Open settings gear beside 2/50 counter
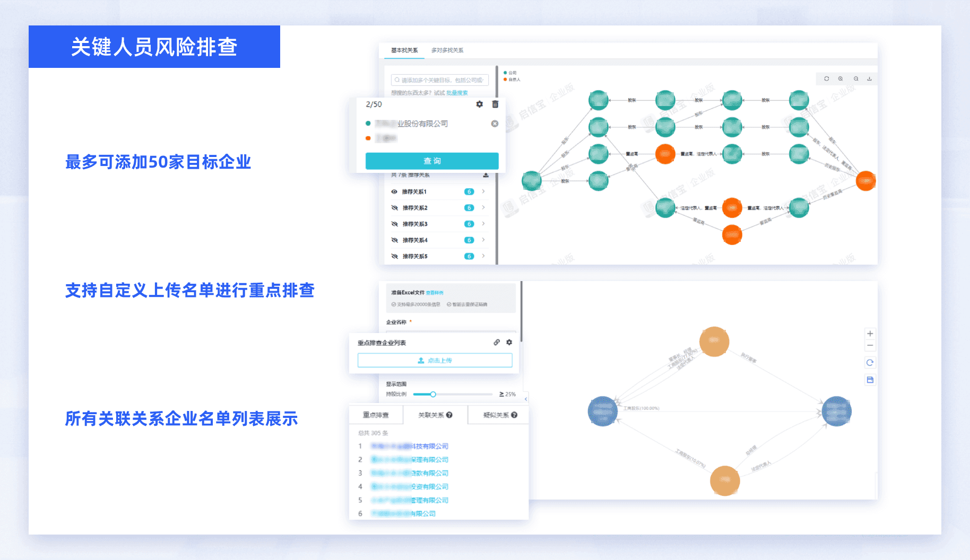The width and height of the screenshot is (970, 560). tap(479, 104)
